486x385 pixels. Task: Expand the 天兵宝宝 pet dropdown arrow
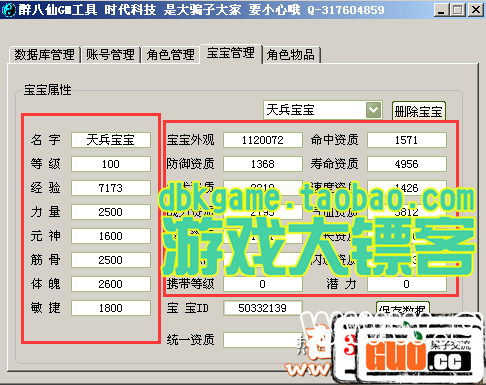coord(373,110)
